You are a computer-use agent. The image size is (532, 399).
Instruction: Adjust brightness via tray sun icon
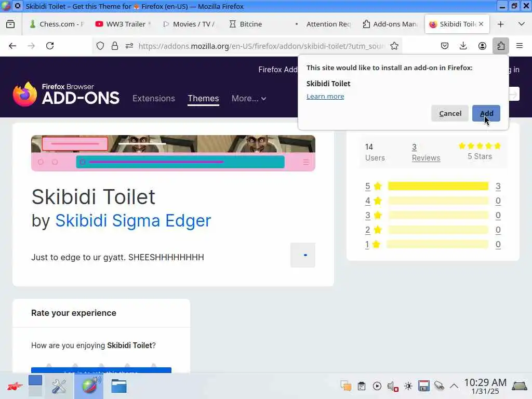pyautogui.click(x=408, y=386)
